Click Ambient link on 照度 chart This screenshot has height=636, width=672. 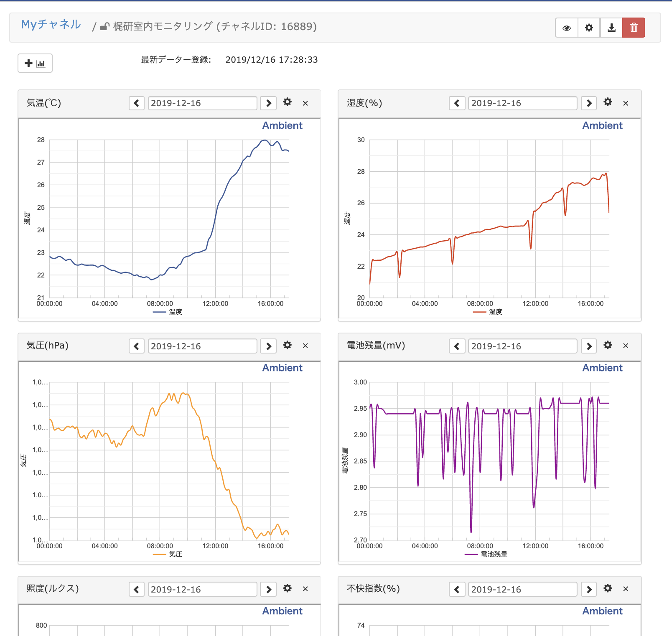coord(282,611)
